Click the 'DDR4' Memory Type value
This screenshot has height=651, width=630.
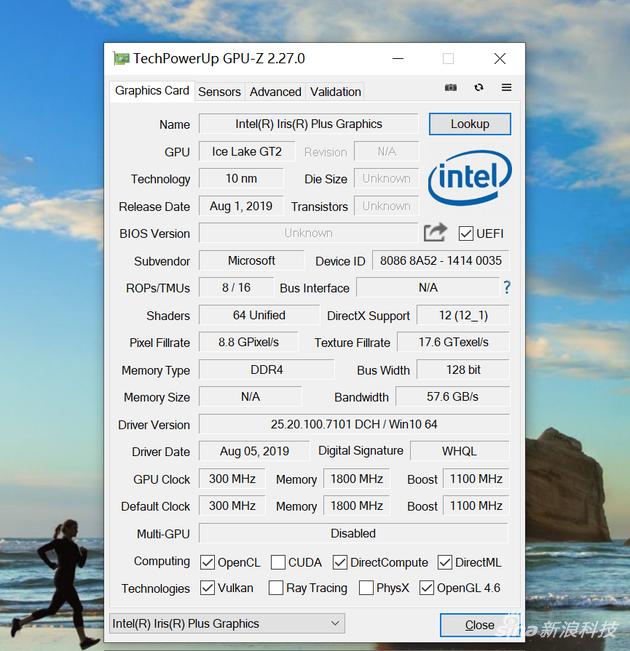(x=267, y=370)
